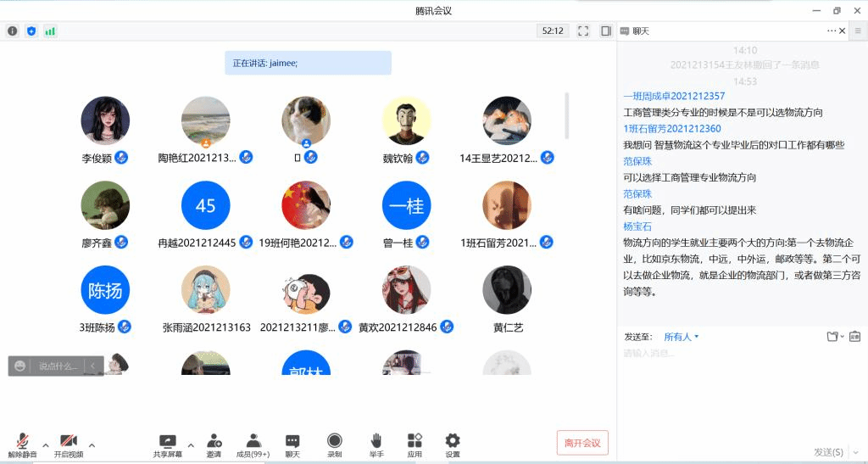Open the dropdown arrow beside 发送(S)

[857, 452]
